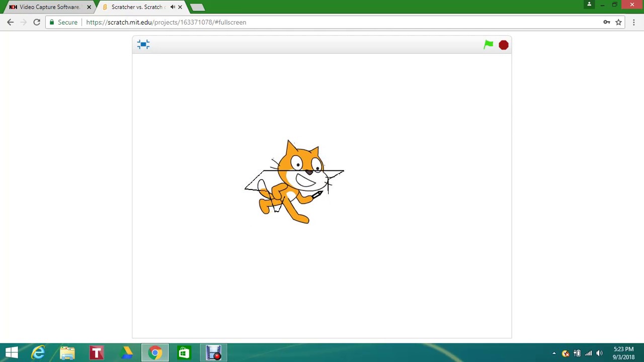Launch Internet Explorer from the taskbar
This screenshot has height=362, width=644.
click(x=39, y=353)
